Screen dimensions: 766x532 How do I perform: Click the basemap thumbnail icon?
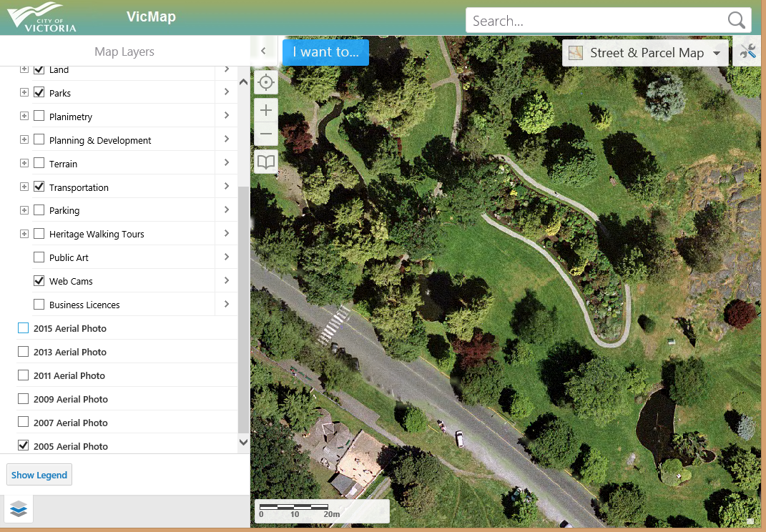(576, 53)
